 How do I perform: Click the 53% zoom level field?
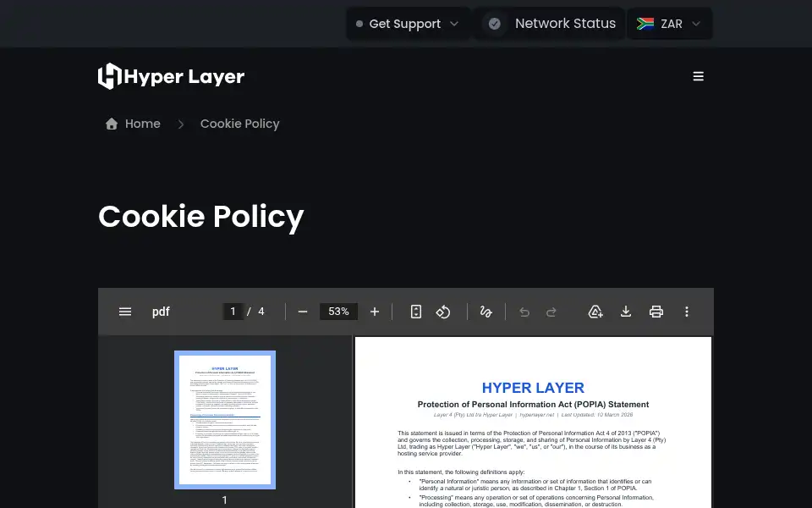(x=338, y=312)
